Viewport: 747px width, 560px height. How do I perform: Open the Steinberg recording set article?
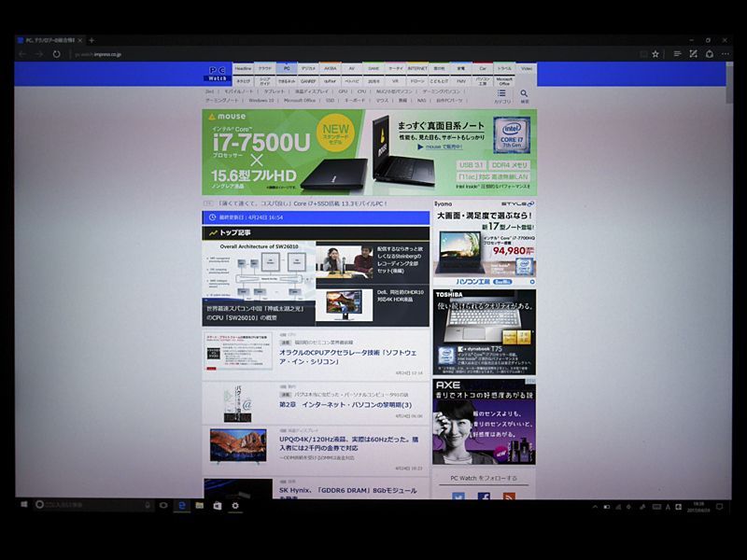click(x=373, y=260)
